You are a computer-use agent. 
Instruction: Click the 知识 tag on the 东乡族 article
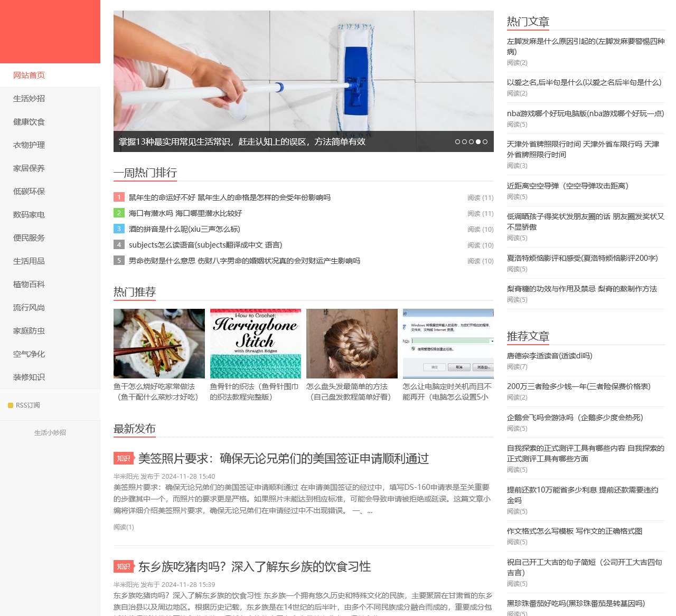(124, 566)
